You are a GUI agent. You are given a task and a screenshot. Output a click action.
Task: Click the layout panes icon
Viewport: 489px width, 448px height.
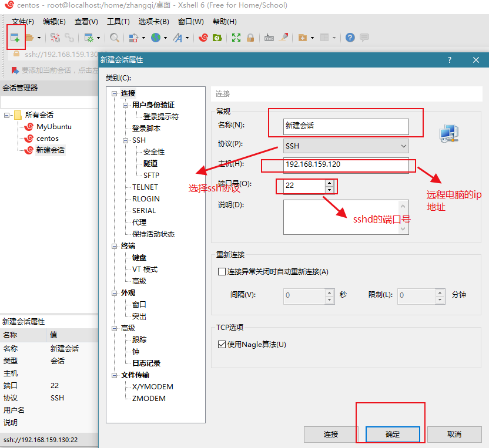coord(324,38)
